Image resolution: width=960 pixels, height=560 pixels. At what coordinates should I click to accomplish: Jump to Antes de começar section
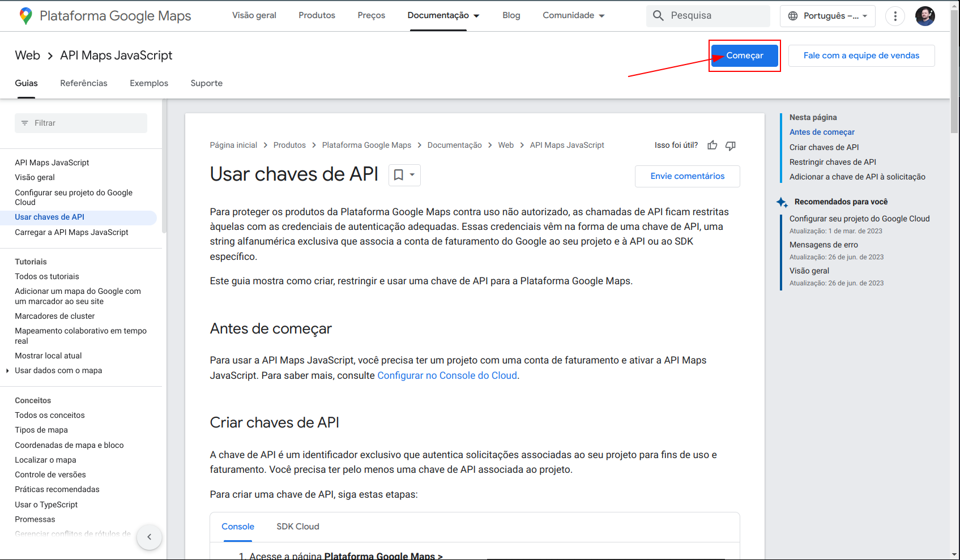click(822, 132)
